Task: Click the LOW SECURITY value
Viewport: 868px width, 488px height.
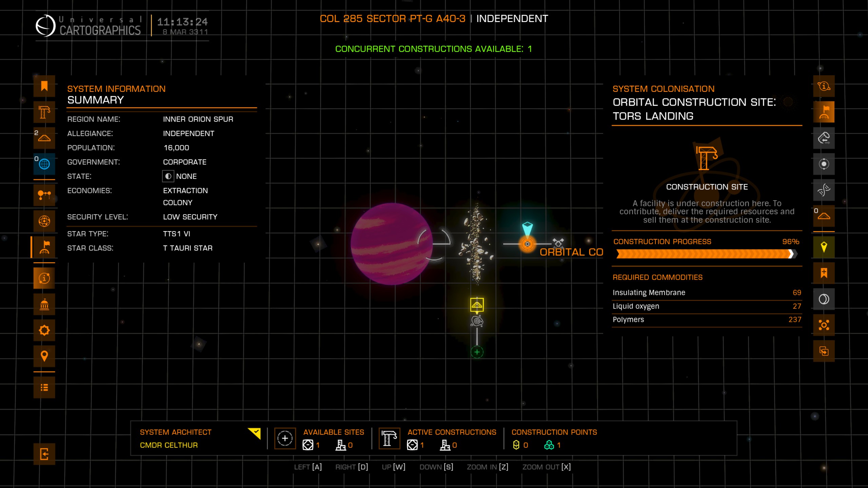Action: click(x=190, y=217)
